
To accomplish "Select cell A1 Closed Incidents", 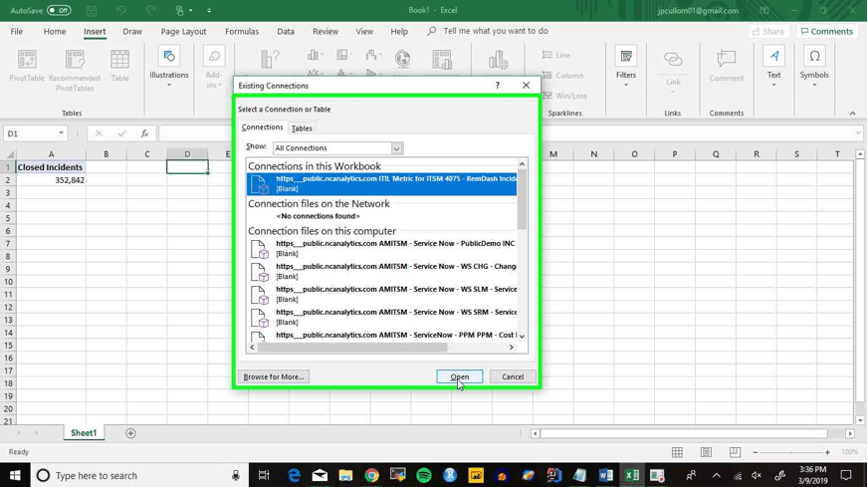I will coord(51,167).
